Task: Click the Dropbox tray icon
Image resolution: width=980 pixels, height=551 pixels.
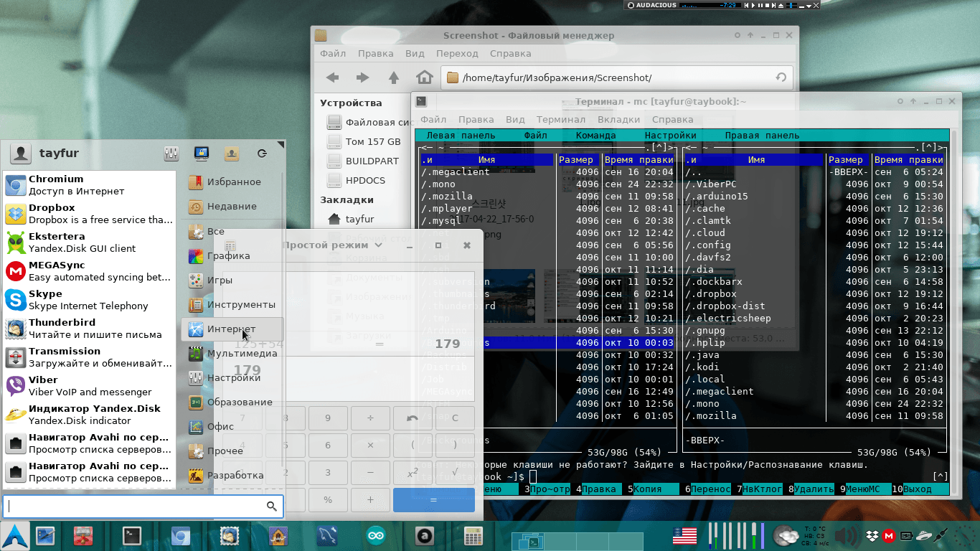Action: 872,536
